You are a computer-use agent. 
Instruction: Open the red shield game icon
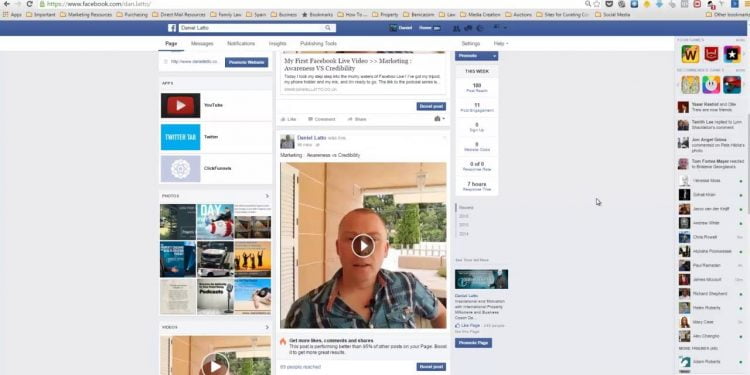coord(711,55)
